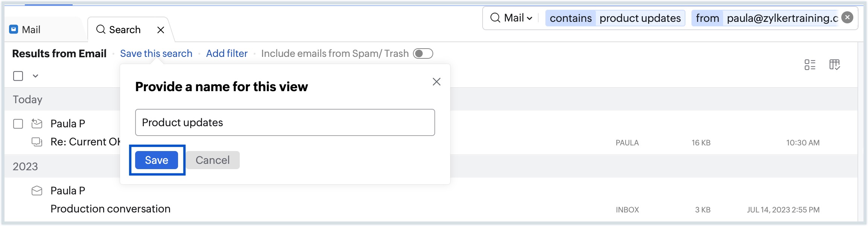Click the 10:30 AM timestamp

point(803,143)
